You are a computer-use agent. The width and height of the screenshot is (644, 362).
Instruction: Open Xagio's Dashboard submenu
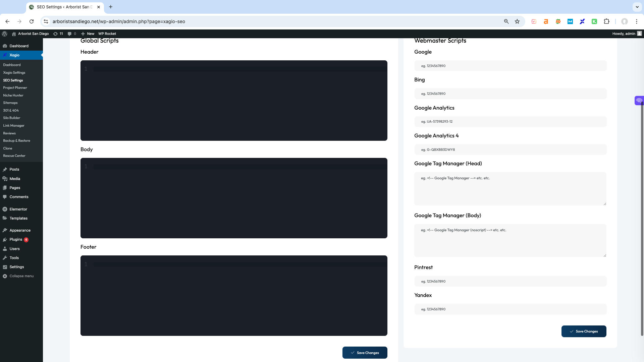click(12, 65)
